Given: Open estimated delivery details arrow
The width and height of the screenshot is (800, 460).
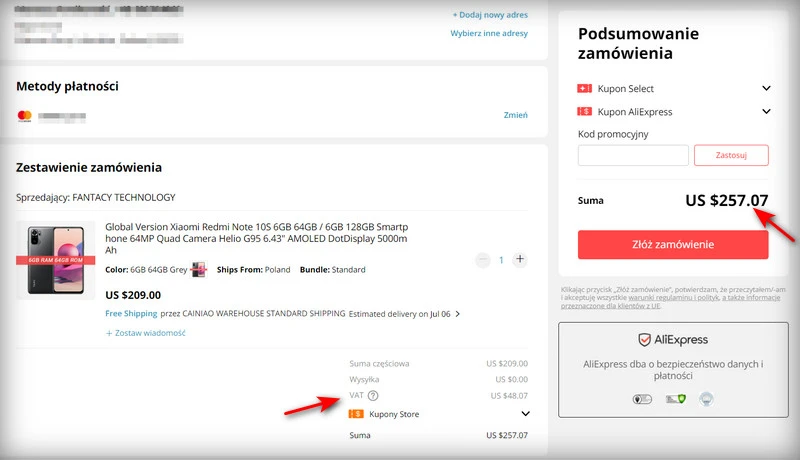Looking at the screenshot, I should click(458, 314).
